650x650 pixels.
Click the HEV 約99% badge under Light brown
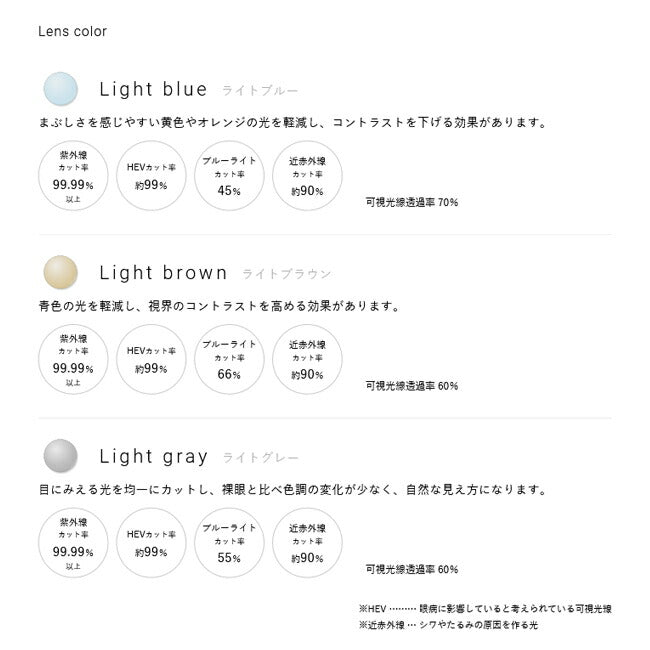151,360
